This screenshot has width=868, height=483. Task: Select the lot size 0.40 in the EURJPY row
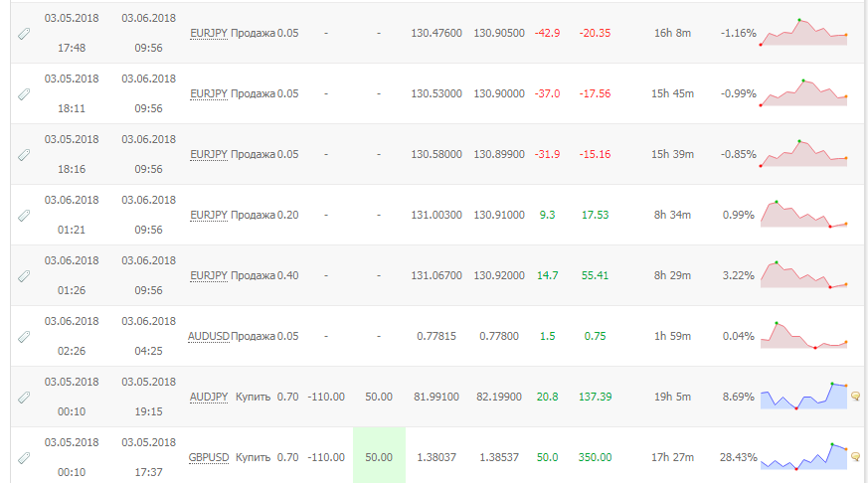[x=288, y=275]
